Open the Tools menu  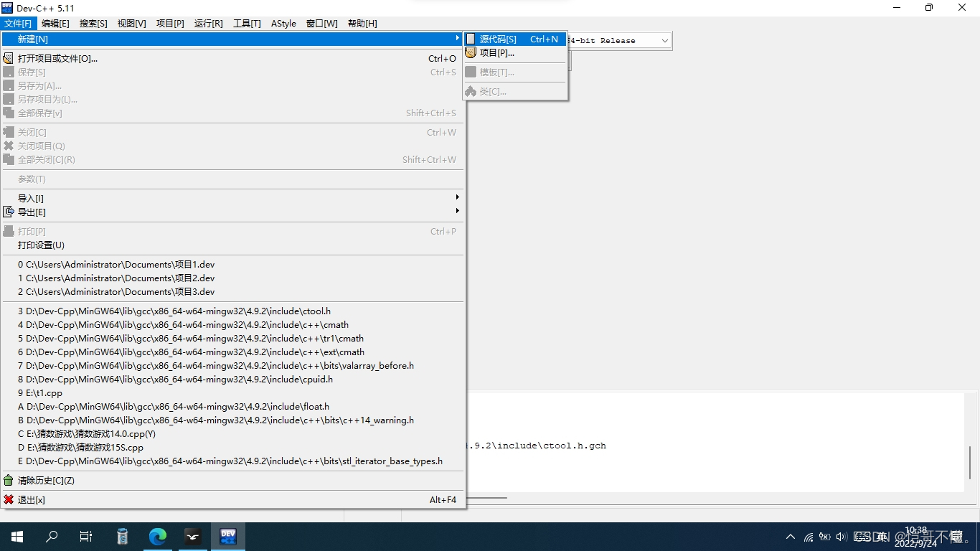click(247, 24)
